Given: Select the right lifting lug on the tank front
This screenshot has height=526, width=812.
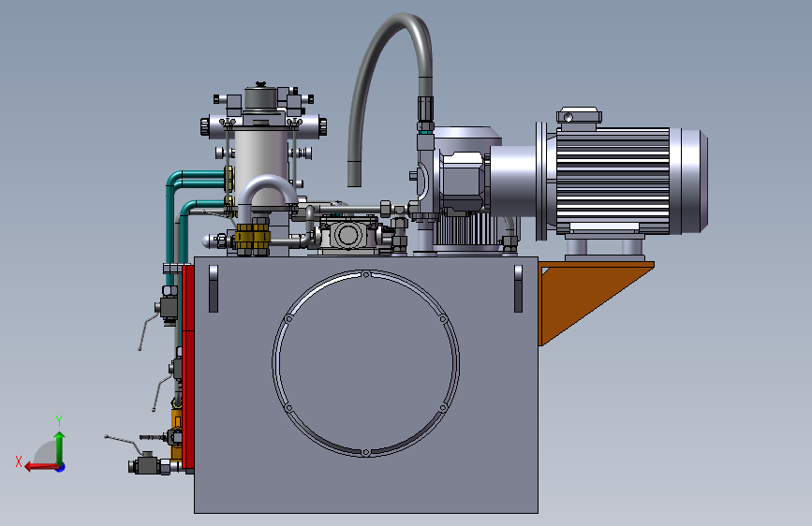Looking at the screenshot, I should click(x=518, y=289).
